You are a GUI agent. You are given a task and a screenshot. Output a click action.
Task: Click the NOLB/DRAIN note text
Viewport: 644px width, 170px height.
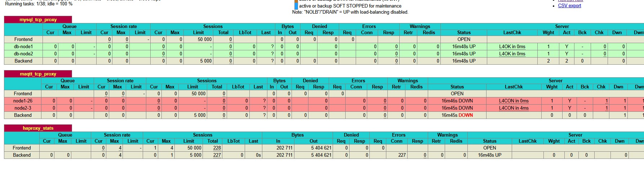[350, 12]
